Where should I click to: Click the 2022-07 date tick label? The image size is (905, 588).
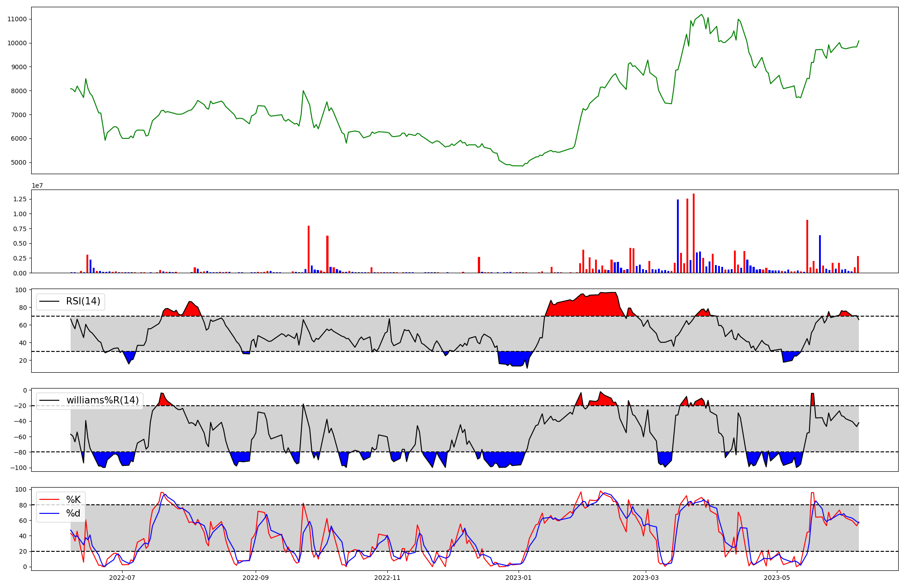[x=122, y=578]
